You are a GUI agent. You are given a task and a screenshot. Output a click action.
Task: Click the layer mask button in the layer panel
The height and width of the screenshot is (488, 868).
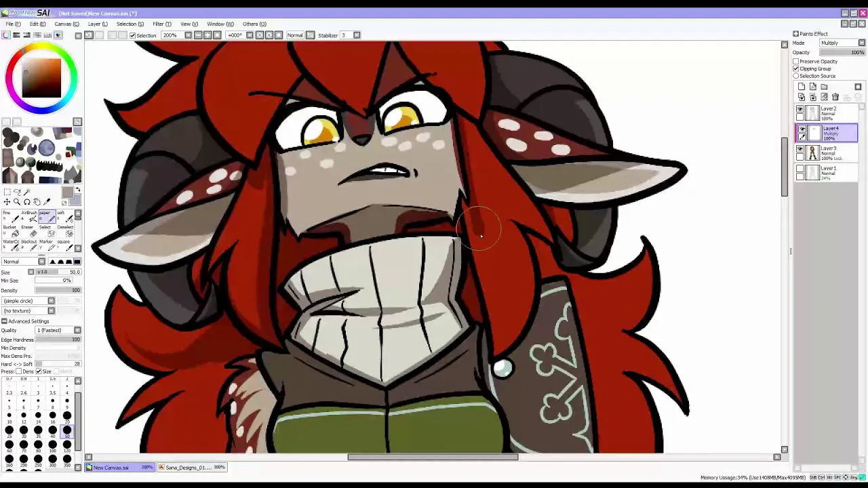click(858, 87)
